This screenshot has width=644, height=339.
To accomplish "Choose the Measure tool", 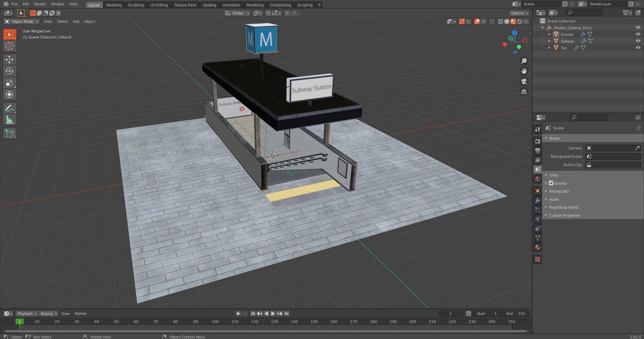I will tap(9, 120).
